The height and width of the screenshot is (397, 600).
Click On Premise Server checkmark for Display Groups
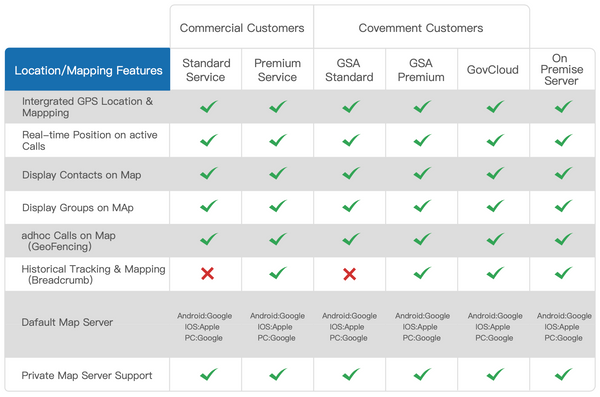pyautogui.click(x=564, y=206)
